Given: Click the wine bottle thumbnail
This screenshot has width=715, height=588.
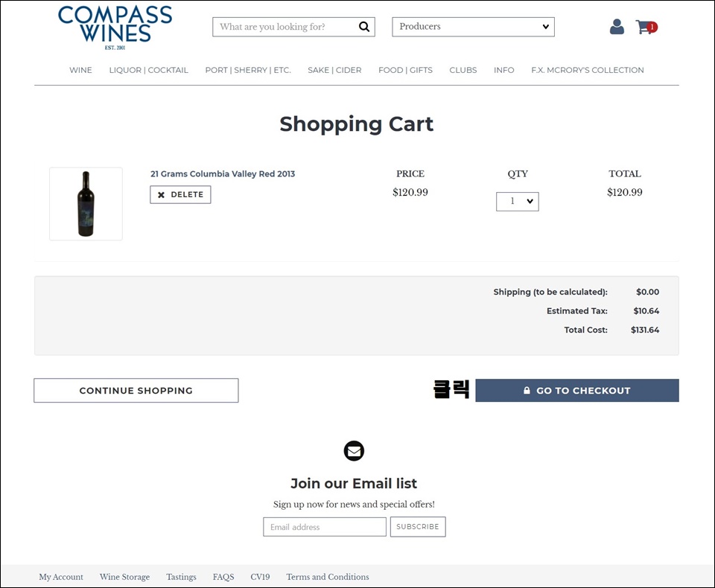Looking at the screenshot, I should coord(86,204).
